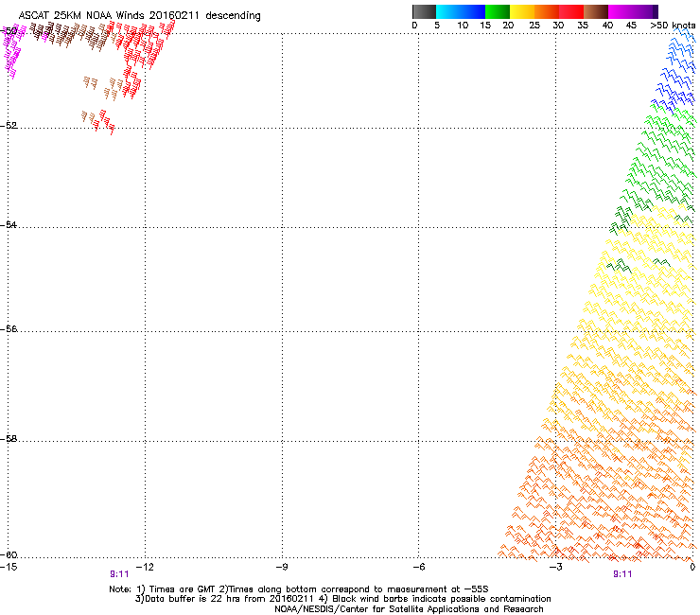The image size is (700, 615).
Task: Click the gray 0-5 knots color bar segment
Action: tap(424, 11)
